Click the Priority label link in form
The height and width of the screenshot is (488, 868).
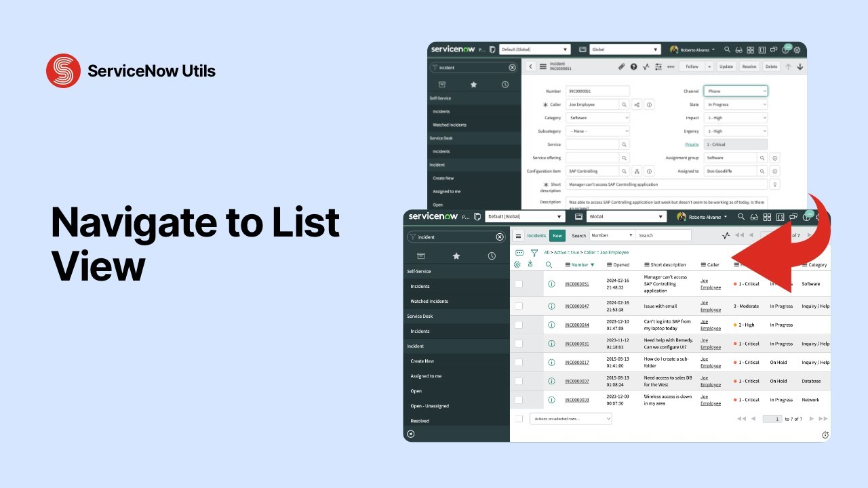pos(692,144)
